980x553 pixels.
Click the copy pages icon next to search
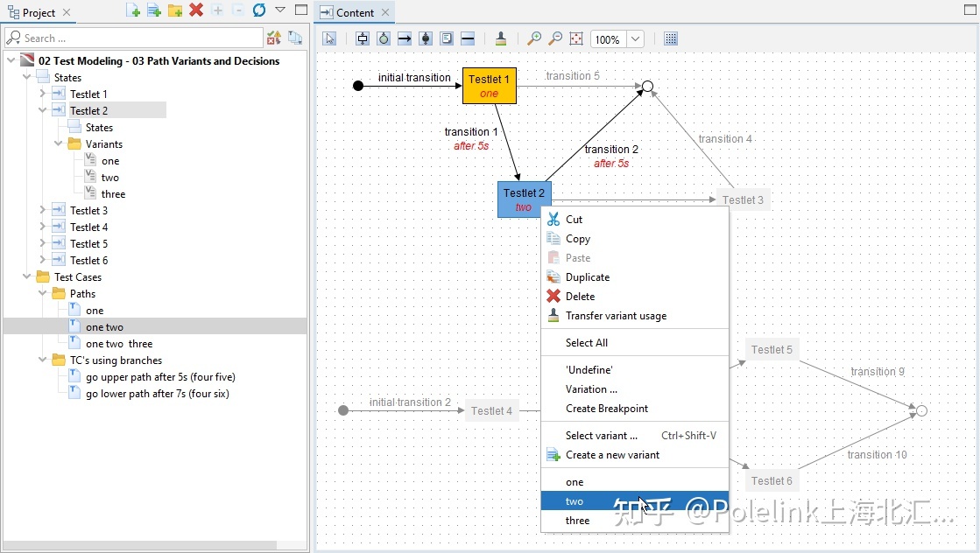(295, 38)
